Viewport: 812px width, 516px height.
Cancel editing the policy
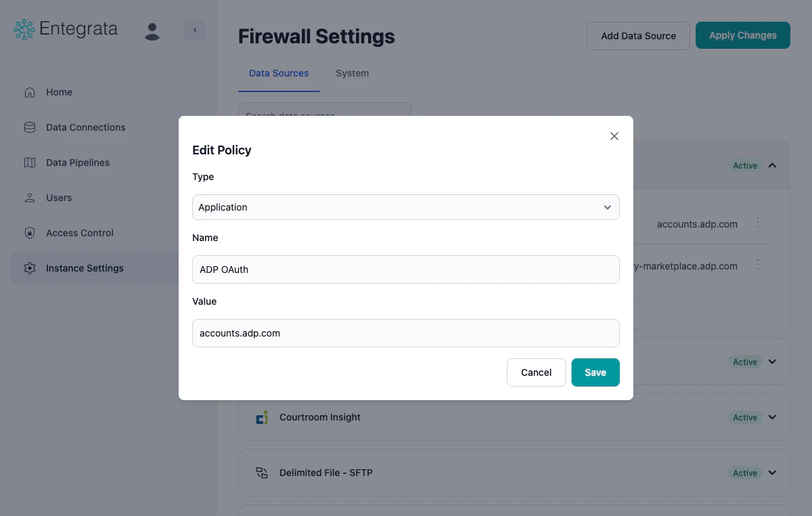(x=536, y=372)
